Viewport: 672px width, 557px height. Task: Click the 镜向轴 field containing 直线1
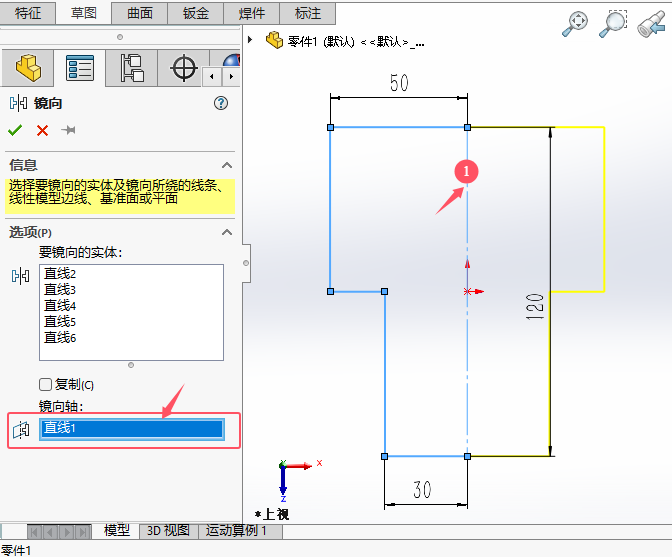click(132, 429)
